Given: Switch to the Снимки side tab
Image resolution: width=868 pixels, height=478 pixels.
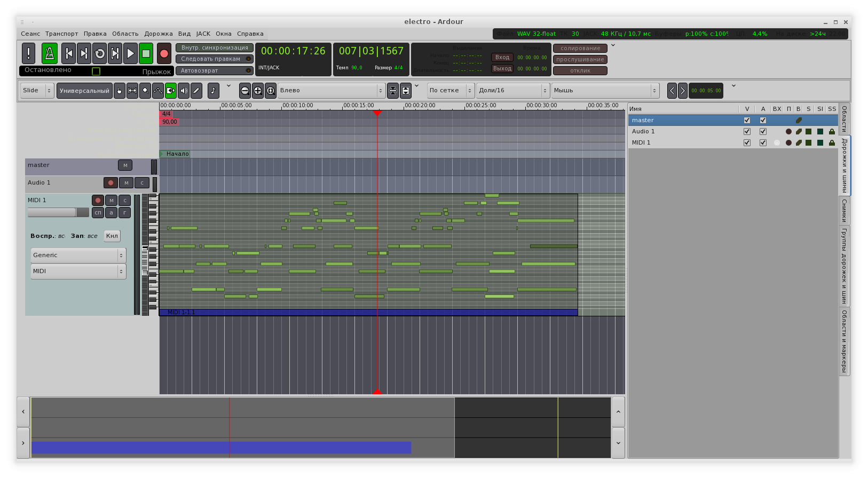Looking at the screenshot, I should (844, 211).
